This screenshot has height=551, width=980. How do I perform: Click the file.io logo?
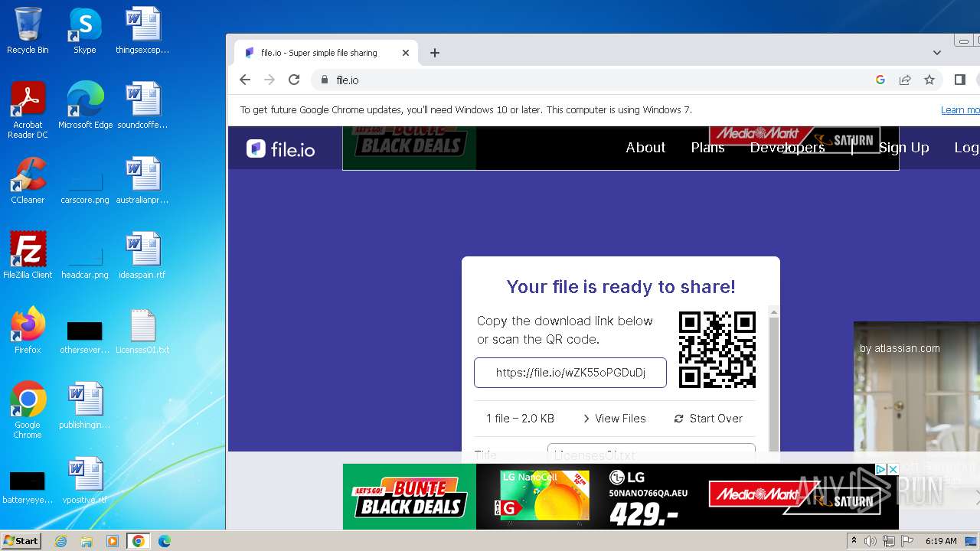coord(280,148)
